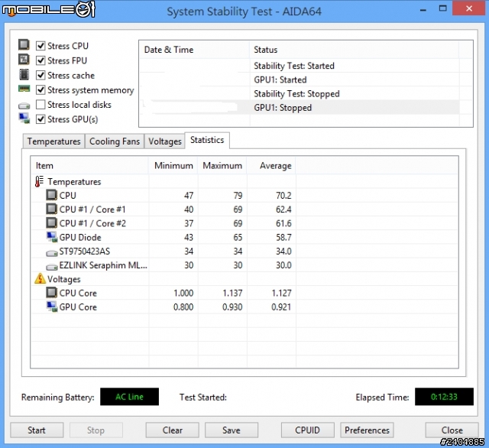This screenshot has height=448, width=489.
Task: Click the AC Line battery indicator
Action: pyautogui.click(x=129, y=397)
